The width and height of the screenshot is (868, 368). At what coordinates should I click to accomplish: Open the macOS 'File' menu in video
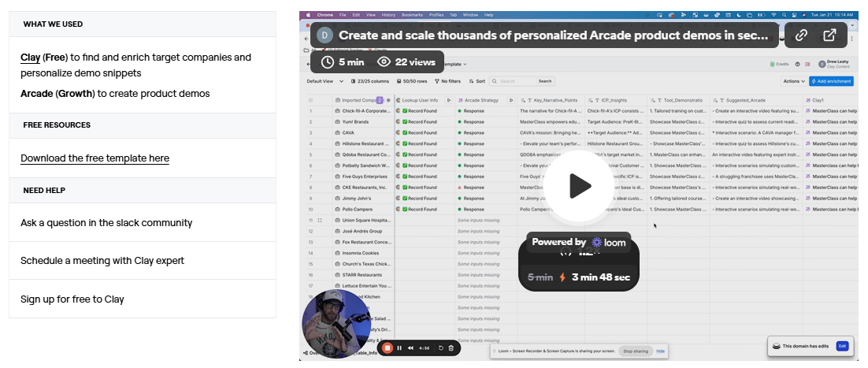(x=343, y=15)
